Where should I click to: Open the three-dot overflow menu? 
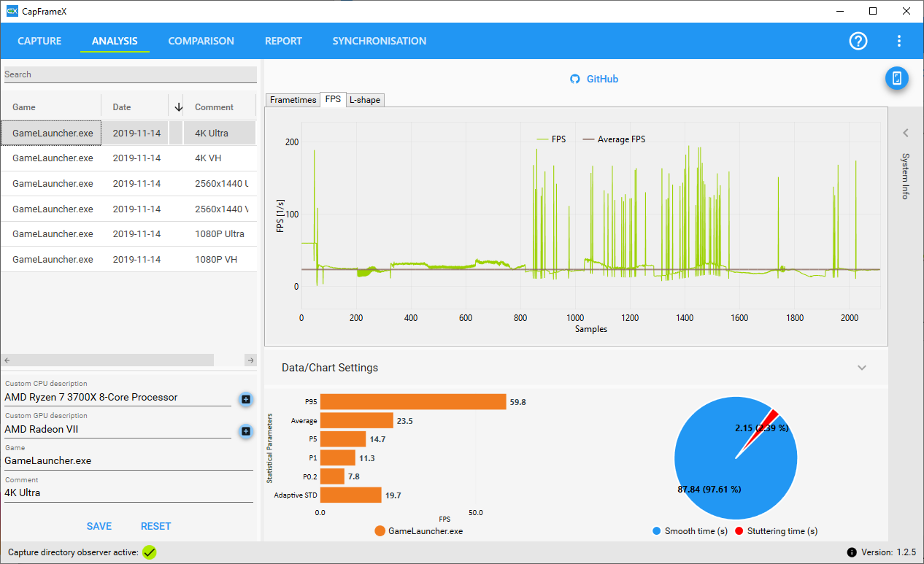pyautogui.click(x=899, y=41)
